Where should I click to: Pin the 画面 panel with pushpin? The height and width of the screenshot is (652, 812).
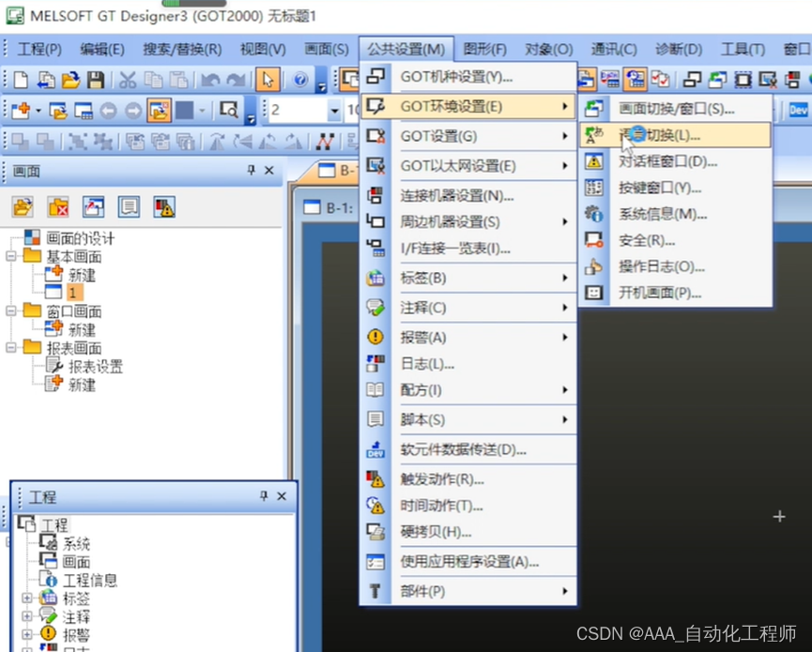pyautogui.click(x=252, y=170)
